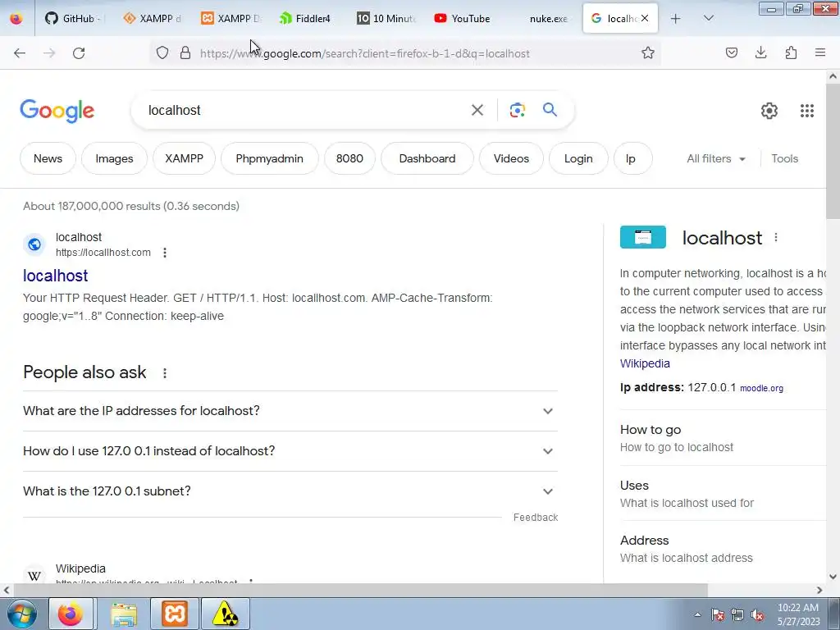This screenshot has height=630, width=840.
Task: Reload the current page
Action: point(79,53)
